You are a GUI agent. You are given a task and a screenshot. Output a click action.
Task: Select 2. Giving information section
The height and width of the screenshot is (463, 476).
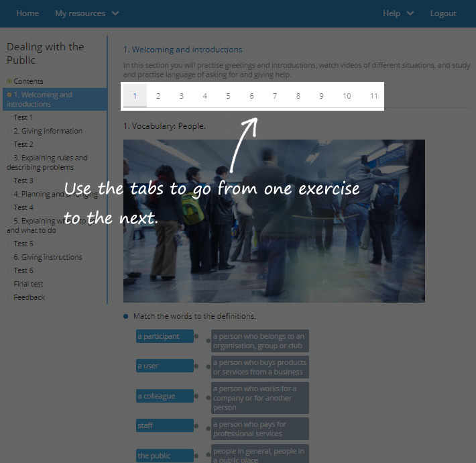coord(48,131)
